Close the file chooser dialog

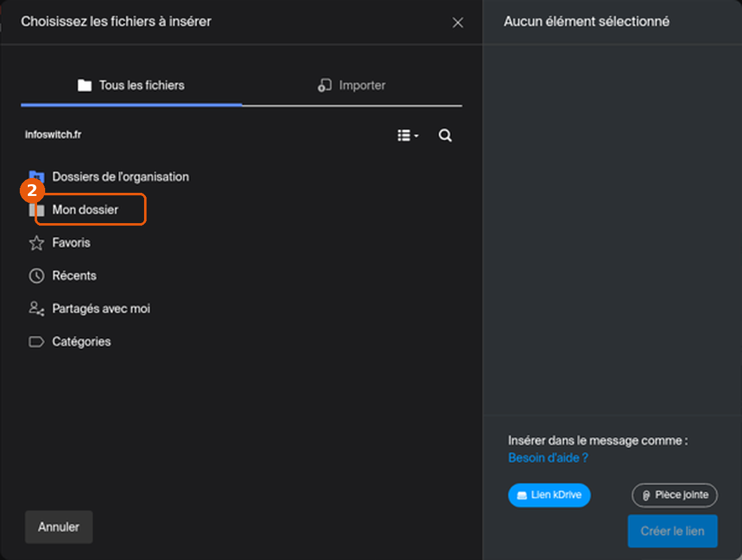click(x=458, y=23)
